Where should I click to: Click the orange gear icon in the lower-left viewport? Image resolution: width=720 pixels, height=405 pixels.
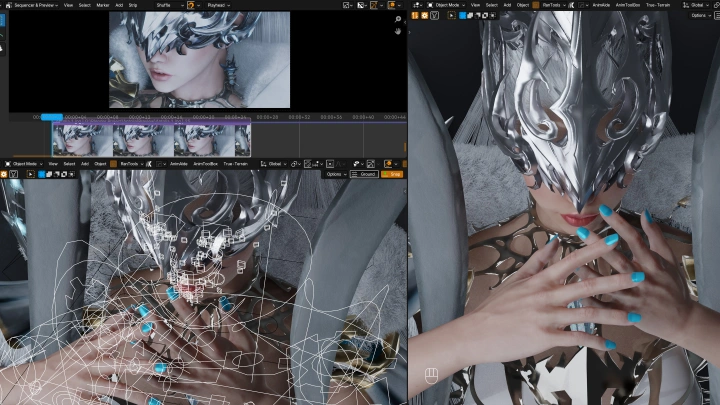(x=4, y=174)
